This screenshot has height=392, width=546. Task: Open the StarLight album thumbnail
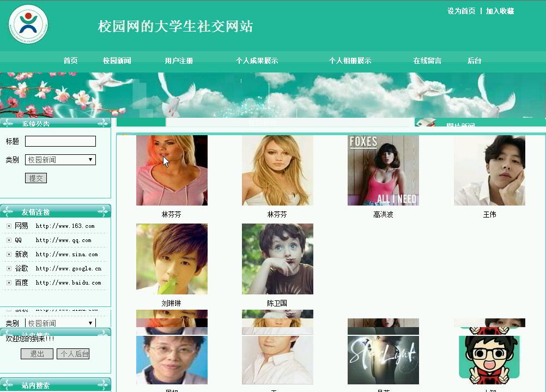(x=383, y=360)
